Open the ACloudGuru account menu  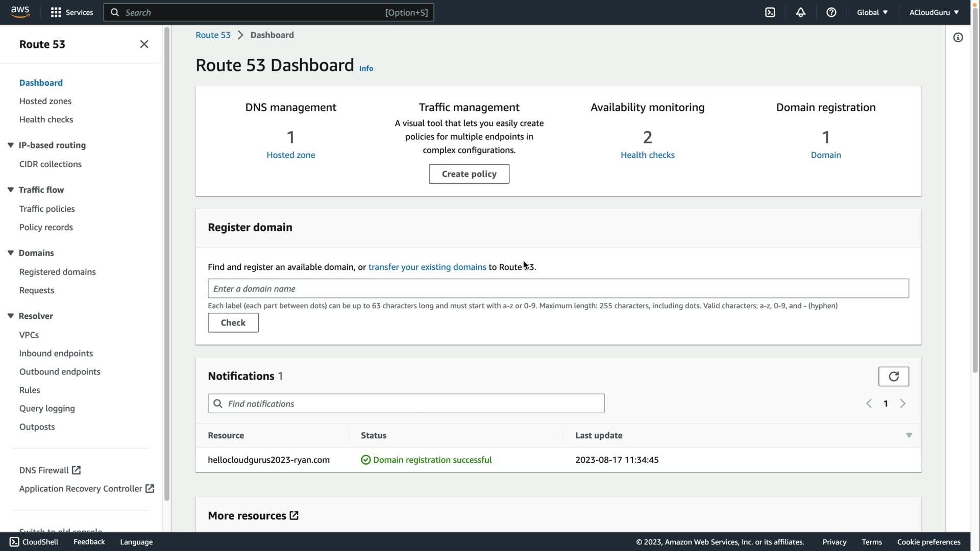(x=934, y=12)
